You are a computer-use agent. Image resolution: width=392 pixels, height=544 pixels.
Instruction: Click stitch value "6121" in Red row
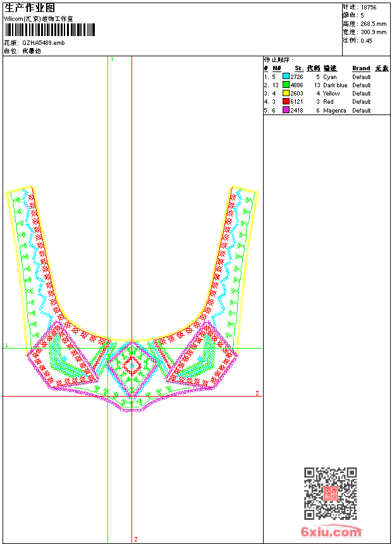pos(297,102)
